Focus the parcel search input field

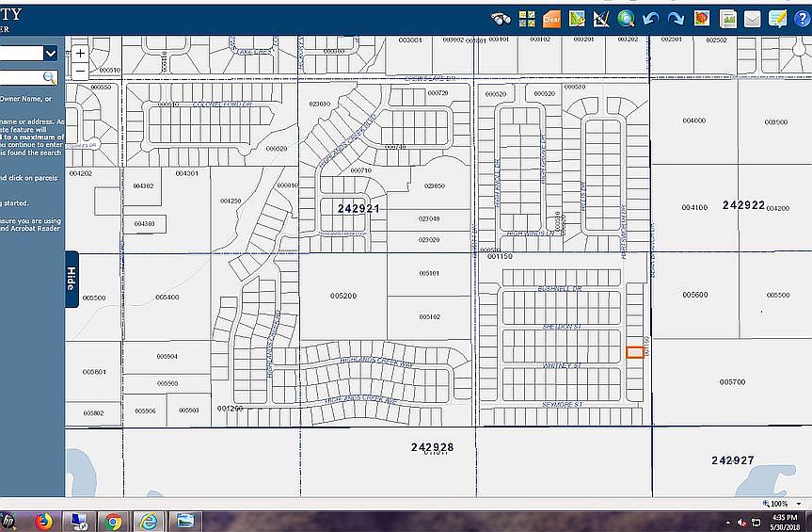(x=21, y=78)
